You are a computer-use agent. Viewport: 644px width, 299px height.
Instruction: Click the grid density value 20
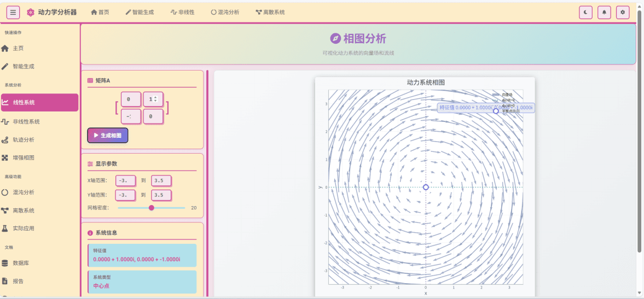pos(194,208)
